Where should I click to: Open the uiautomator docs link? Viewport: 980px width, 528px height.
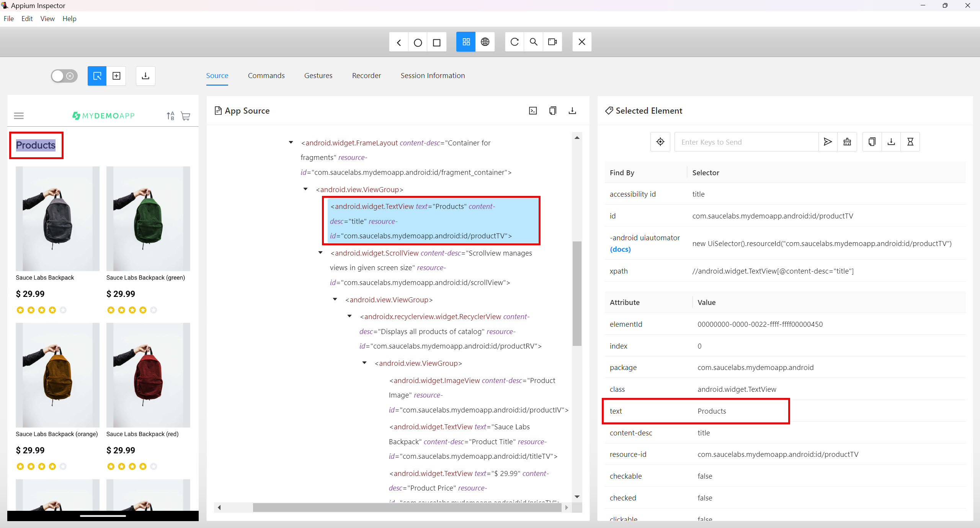coord(620,249)
